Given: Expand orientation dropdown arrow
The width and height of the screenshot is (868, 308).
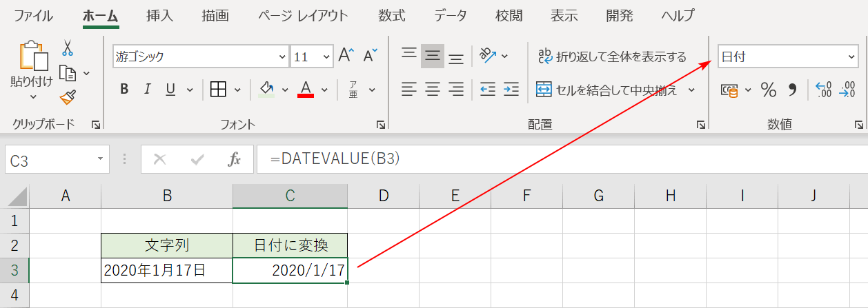Looking at the screenshot, I should 504,56.
